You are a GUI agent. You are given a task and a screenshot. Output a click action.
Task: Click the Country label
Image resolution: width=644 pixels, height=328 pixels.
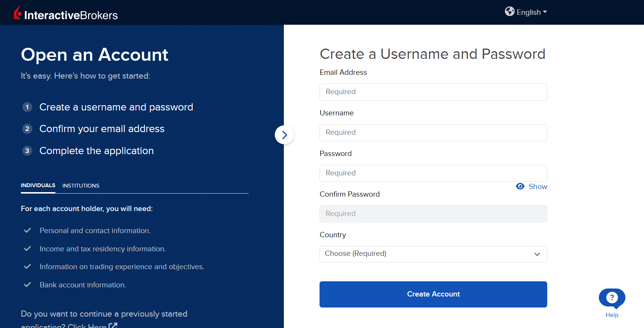click(x=333, y=235)
